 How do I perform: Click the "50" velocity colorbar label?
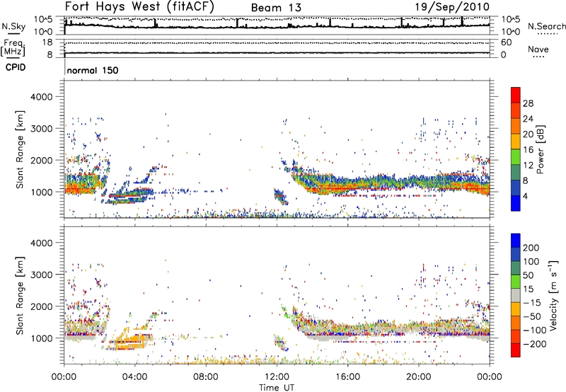tap(529, 275)
